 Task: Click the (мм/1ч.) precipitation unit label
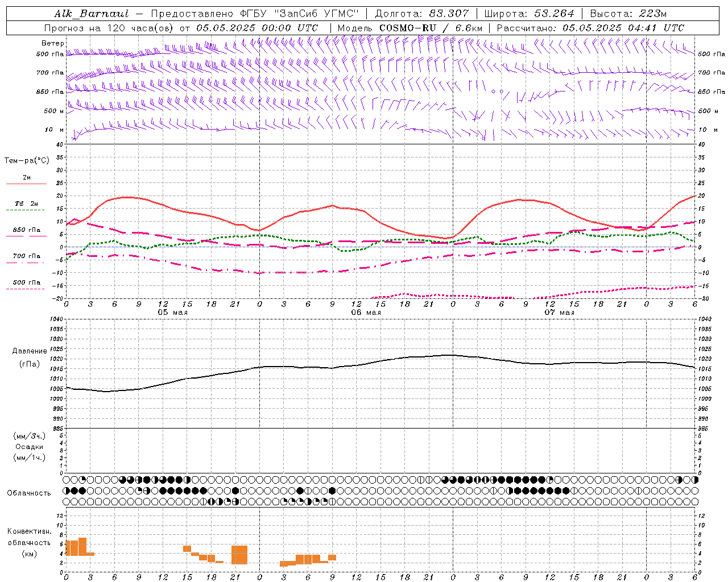pos(30,458)
